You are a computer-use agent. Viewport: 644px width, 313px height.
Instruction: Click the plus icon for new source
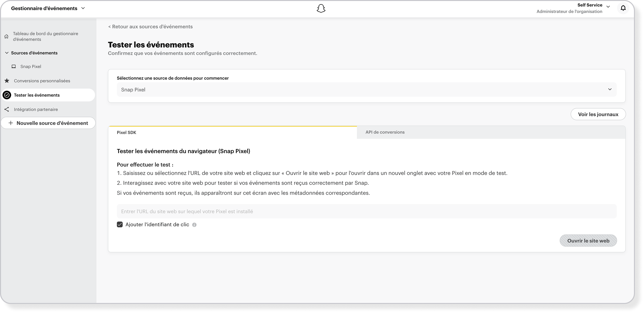[11, 123]
